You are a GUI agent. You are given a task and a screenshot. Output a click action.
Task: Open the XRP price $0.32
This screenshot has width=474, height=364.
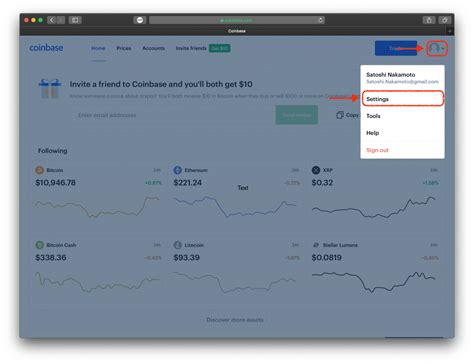point(322,183)
